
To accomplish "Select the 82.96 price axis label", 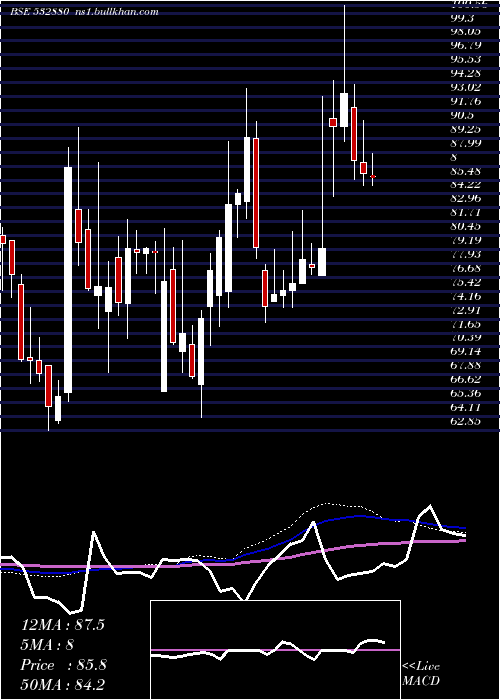I will point(466,198).
